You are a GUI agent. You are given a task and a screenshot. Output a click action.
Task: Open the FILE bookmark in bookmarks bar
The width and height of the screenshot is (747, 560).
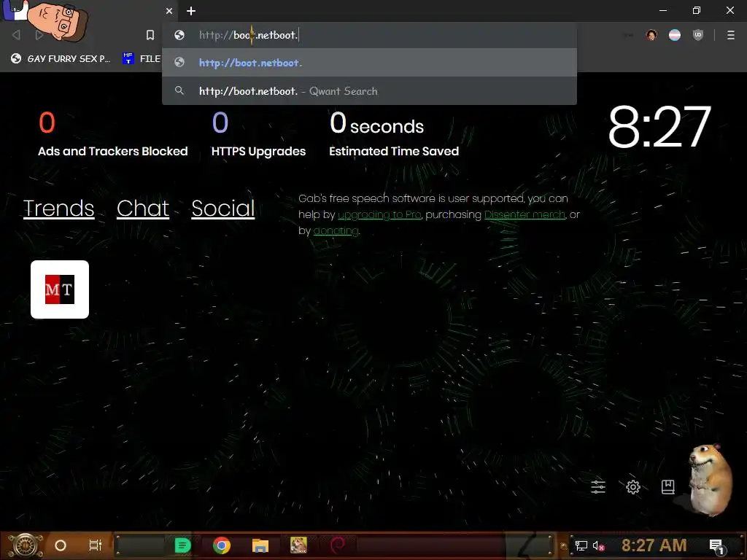click(142, 58)
